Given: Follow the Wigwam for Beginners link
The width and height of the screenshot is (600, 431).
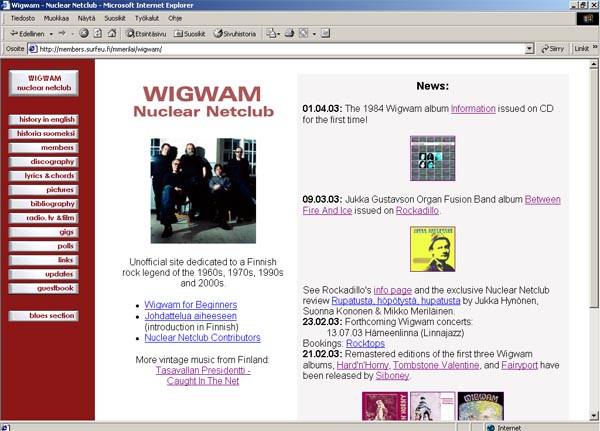Looking at the screenshot, I should coord(191,305).
